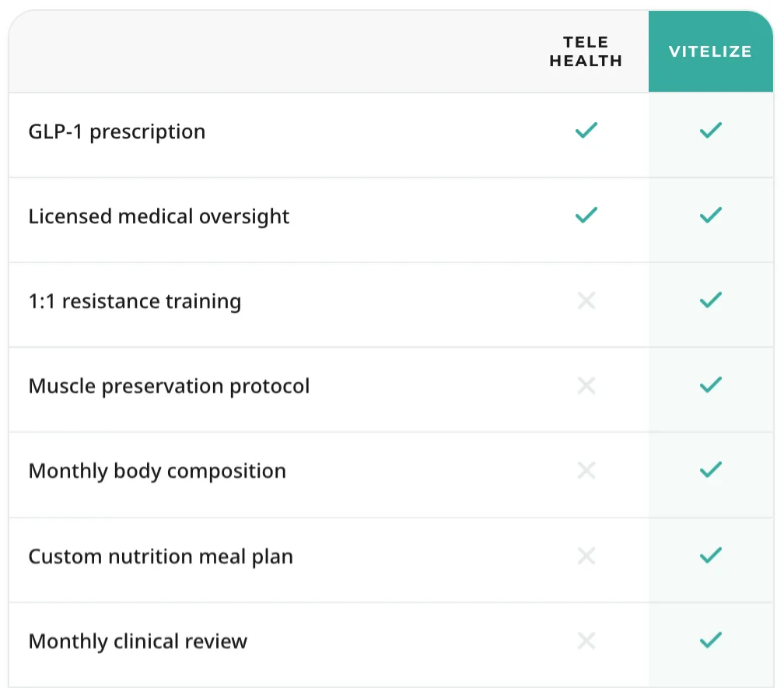Click Vitelize checkmark for Muscle preservation protocol
Image resolution: width=784 pixels, height=688 pixels.
[x=711, y=384]
